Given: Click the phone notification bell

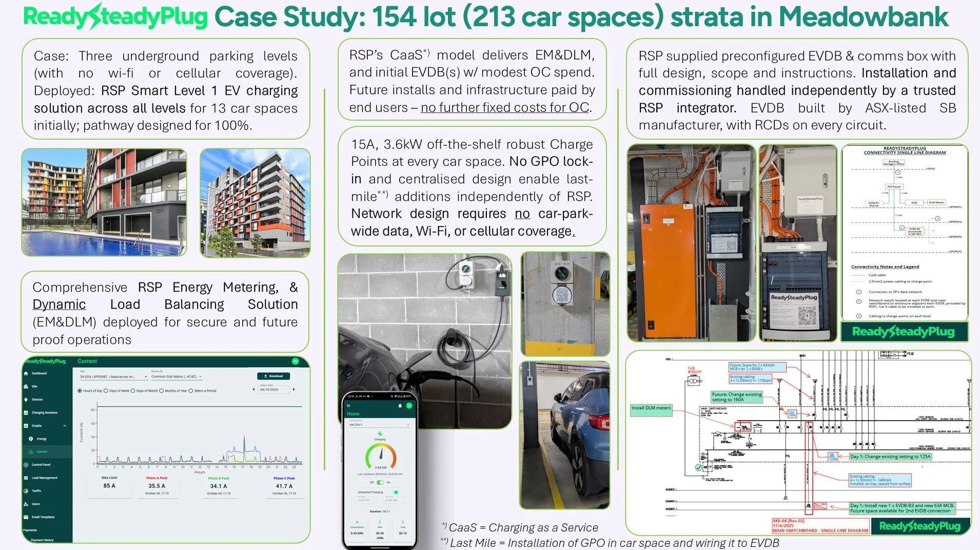Looking at the screenshot, I should point(400,406).
